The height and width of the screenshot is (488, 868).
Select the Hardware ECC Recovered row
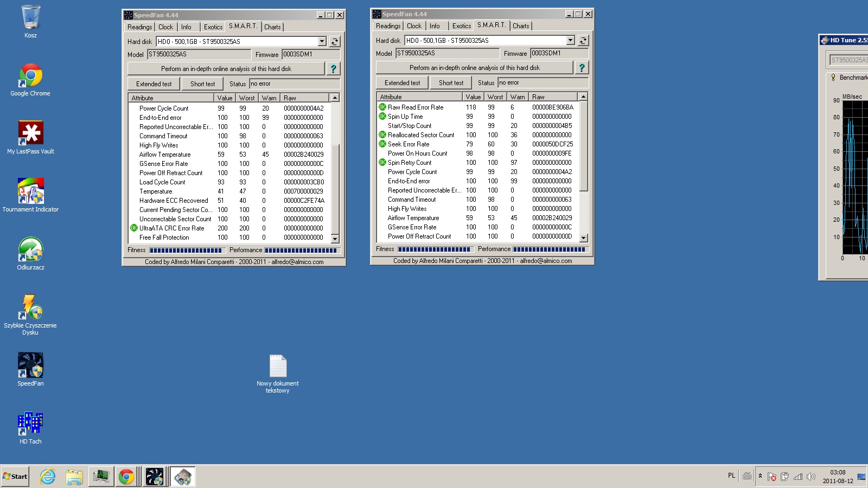coord(230,201)
